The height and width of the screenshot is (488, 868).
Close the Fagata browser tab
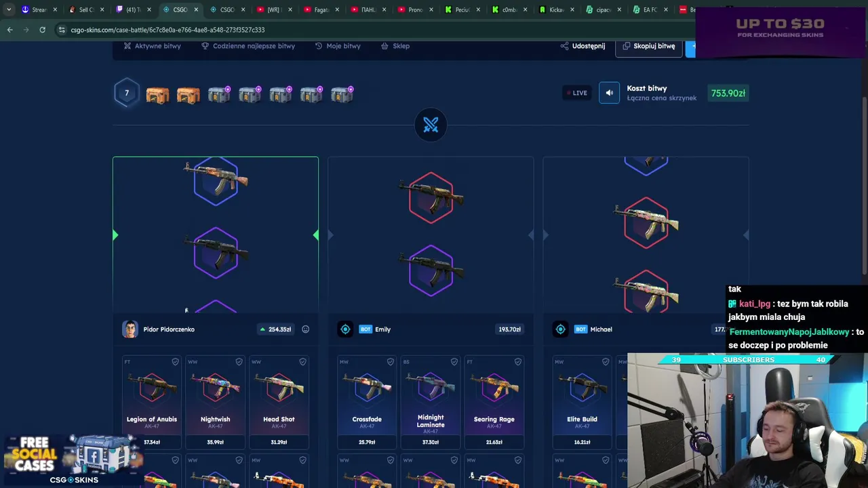click(337, 9)
